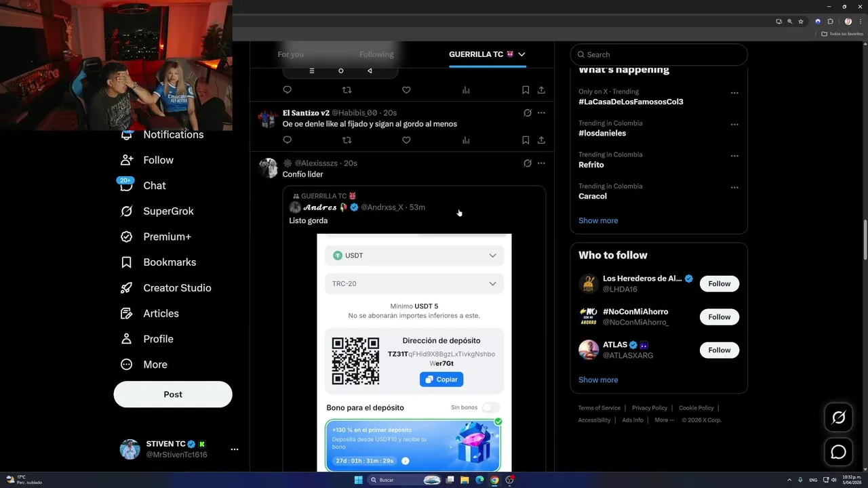Repost El Santizo v2's post
The image size is (868, 488).
[347, 140]
